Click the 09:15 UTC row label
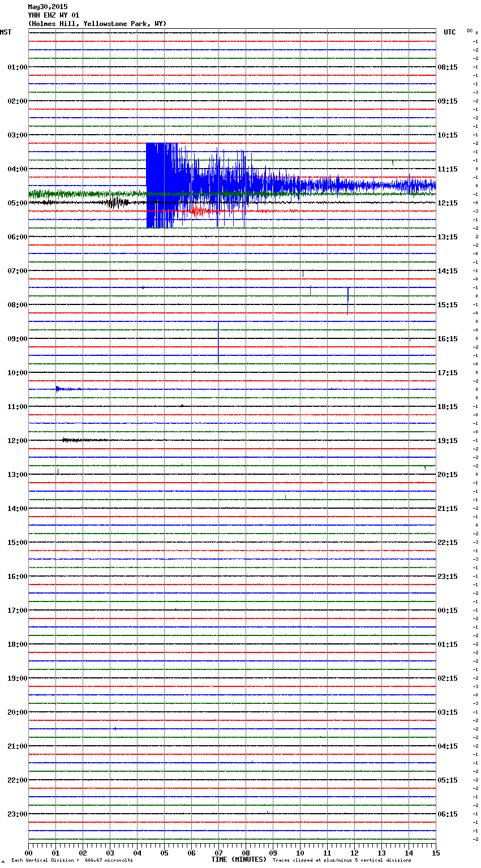Screen dimensions: 481x868 click(x=448, y=101)
